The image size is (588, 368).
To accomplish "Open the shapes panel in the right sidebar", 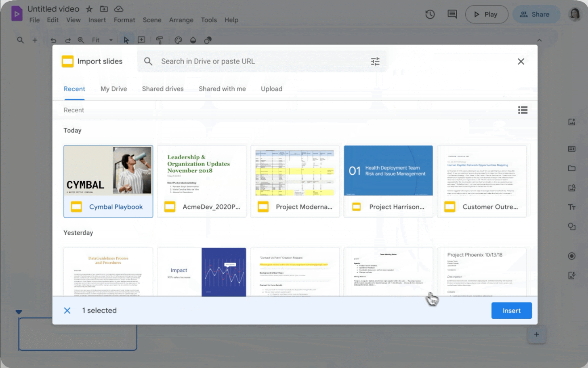I will click(572, 226).
